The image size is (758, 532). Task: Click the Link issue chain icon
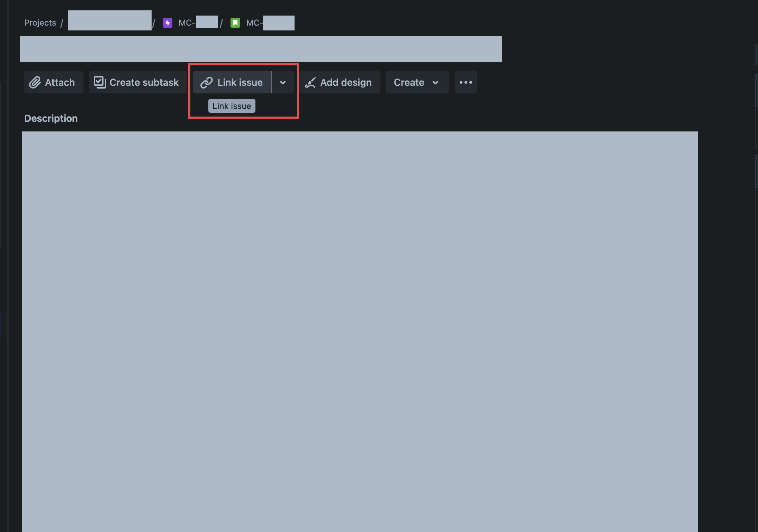(x=207, y=82)
